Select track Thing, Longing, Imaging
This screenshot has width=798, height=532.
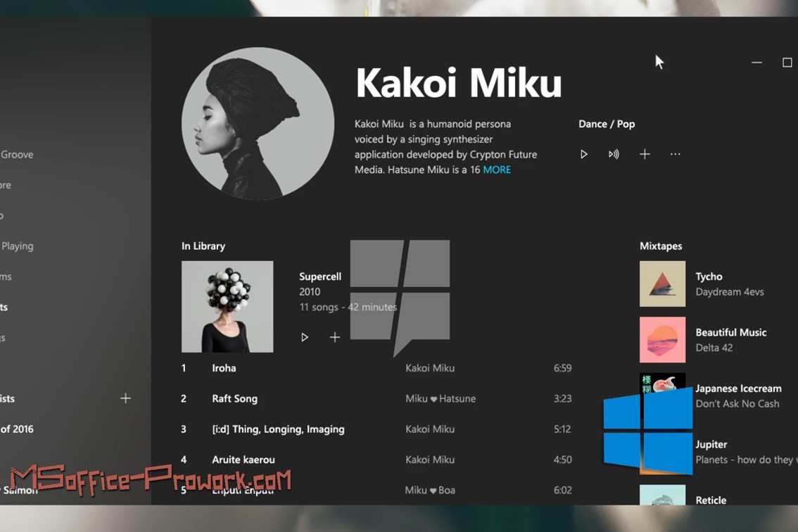[x=279, y=429]
